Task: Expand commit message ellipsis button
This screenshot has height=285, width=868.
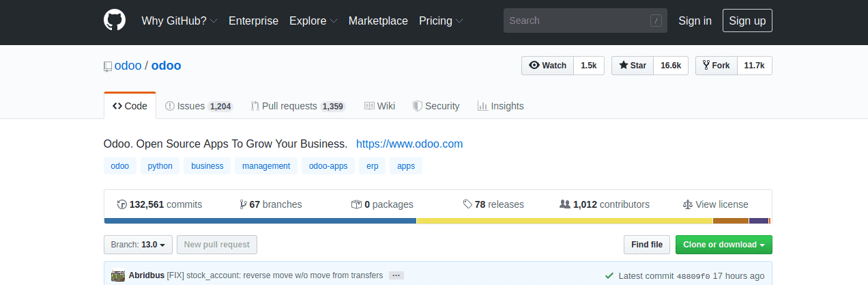Action: click(396, 275)
